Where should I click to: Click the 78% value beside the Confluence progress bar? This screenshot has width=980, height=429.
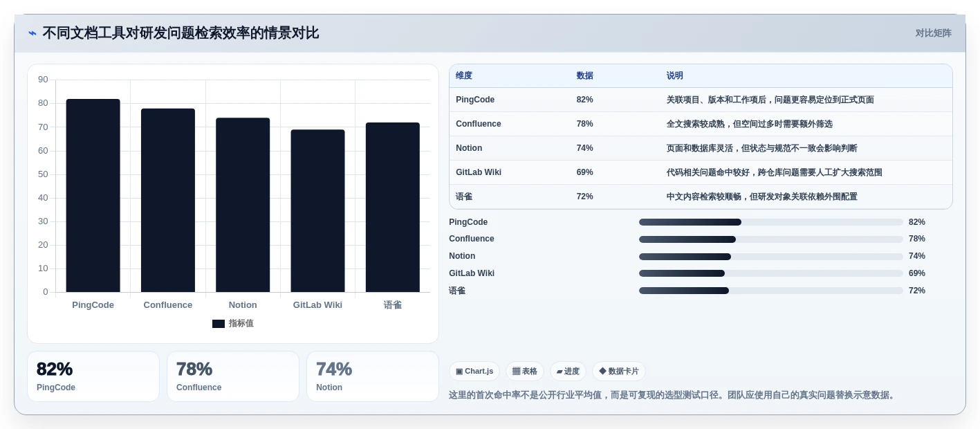[917, 239]
